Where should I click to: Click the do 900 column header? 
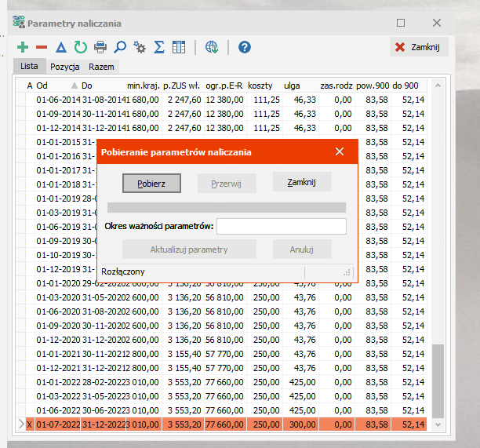[409, 86]
